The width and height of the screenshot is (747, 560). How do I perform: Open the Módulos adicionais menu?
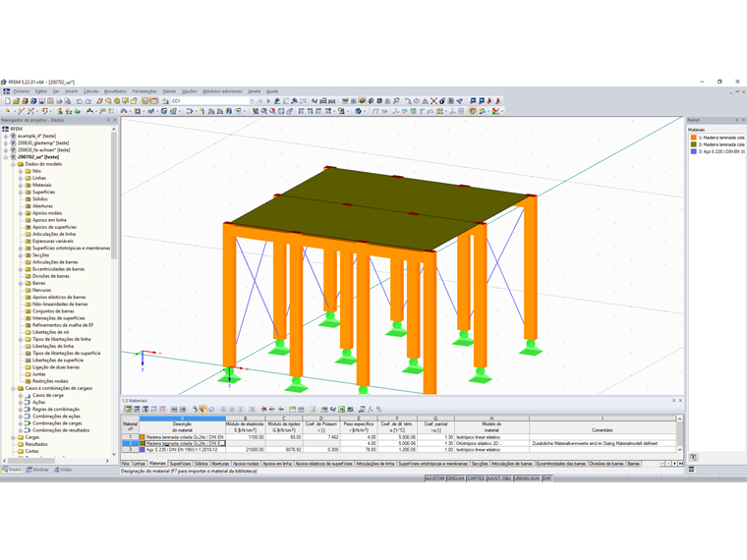click(x=222, y=91)
